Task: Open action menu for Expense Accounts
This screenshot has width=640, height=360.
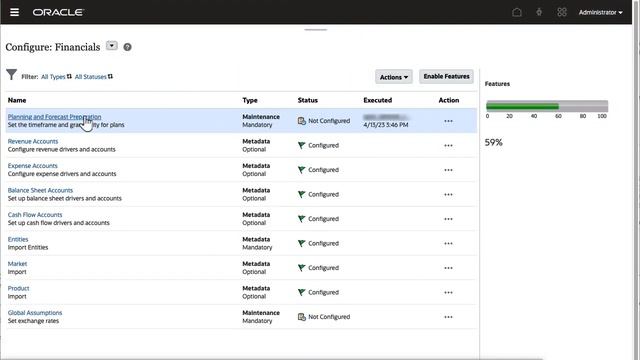Action: [448, 170]
